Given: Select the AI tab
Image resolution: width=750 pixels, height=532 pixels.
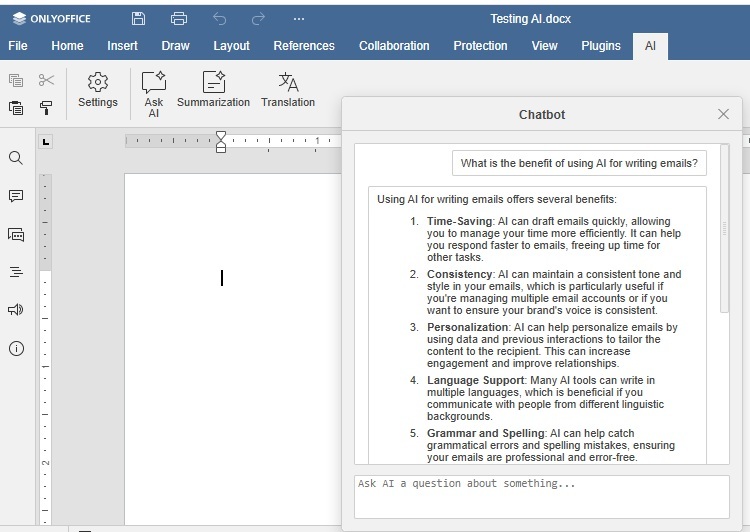Looking at the screenshot, I should (x=650, y=46).
